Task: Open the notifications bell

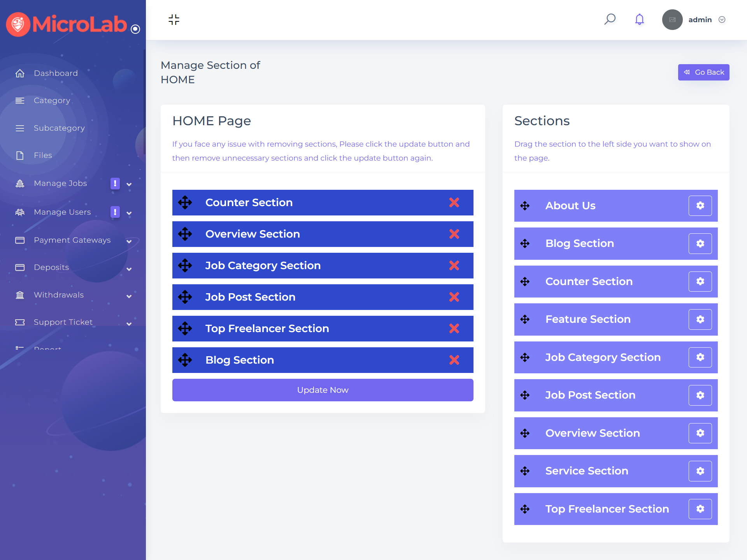Action: (x=639, y=19)
